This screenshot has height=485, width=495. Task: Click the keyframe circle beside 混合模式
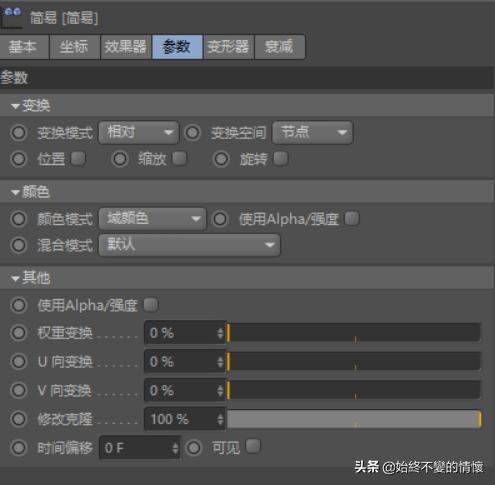(x=19, y=245)
